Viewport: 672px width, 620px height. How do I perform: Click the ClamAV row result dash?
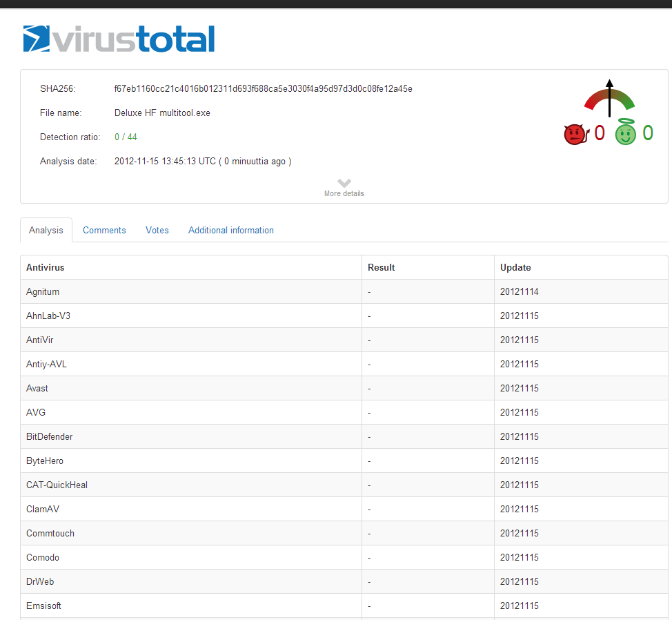[x=369, y=510]
